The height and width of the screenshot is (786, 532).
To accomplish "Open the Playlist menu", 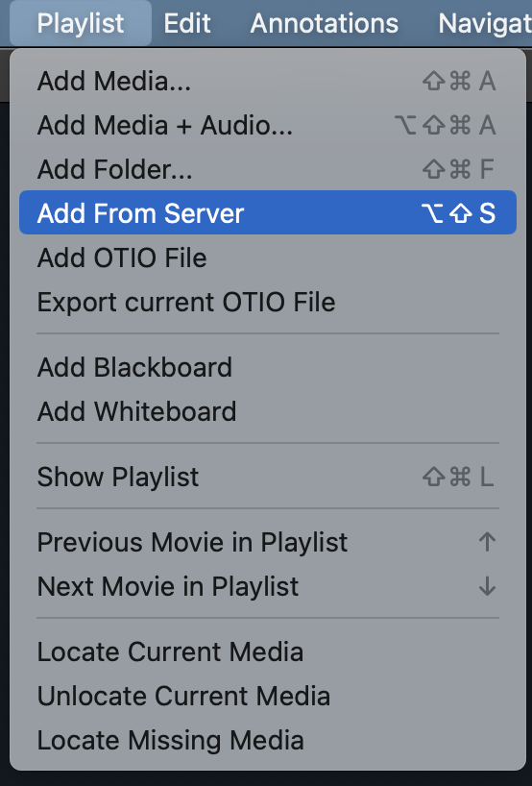I will pos(81,23).
